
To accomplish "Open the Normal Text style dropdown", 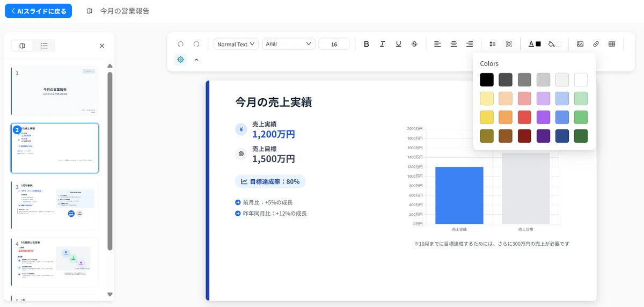I will (236, 44).
